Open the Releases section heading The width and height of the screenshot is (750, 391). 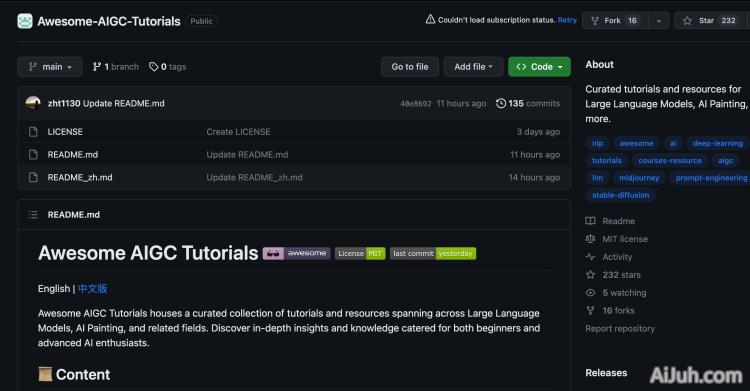point(606,372)
